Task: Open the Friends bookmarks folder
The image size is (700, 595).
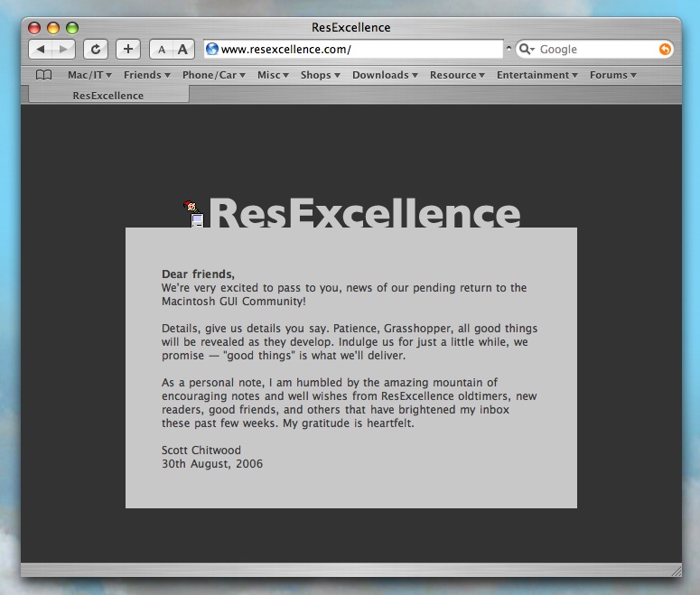Action: (x=147, y=75)
